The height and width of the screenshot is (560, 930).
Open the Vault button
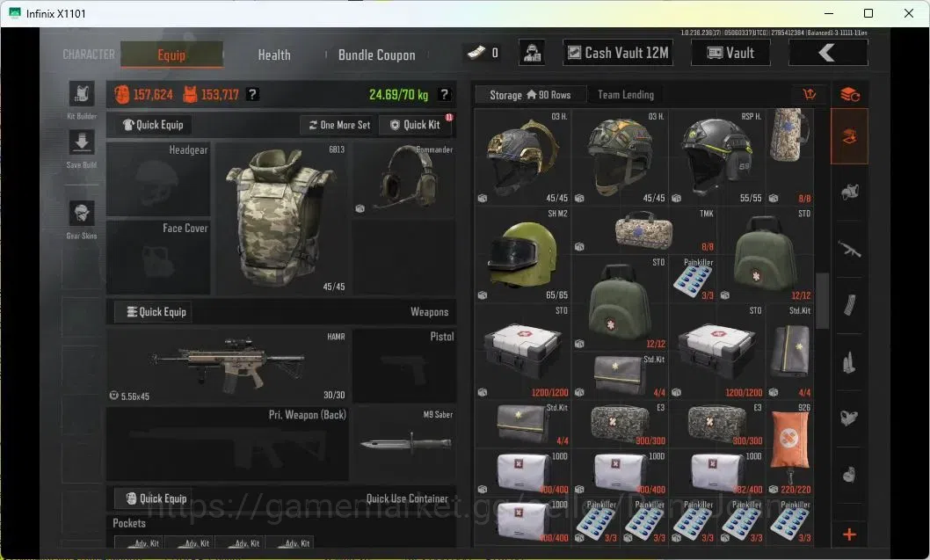click(x=730, y=53)
